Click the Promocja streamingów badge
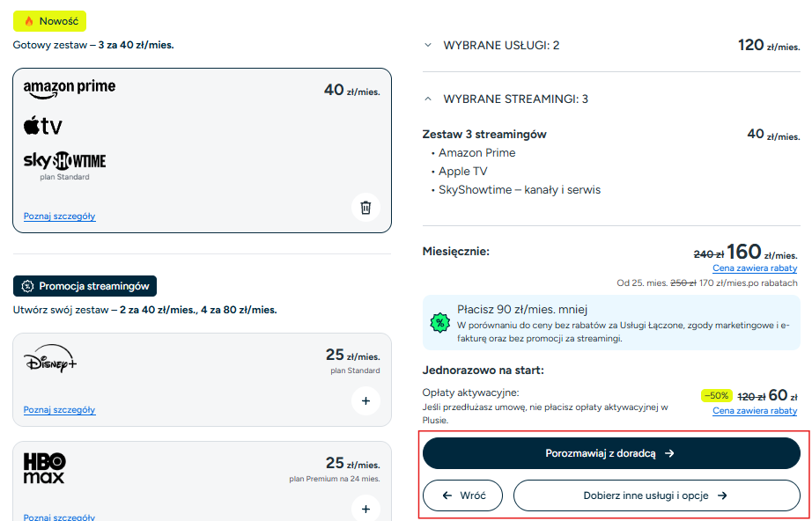This screenshot has width=812, height=521. point(85,286)
